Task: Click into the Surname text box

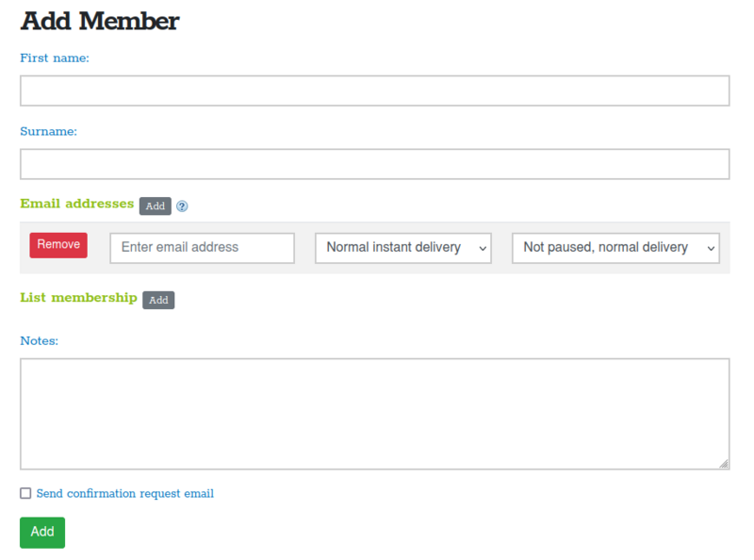Action: [374, 164]
